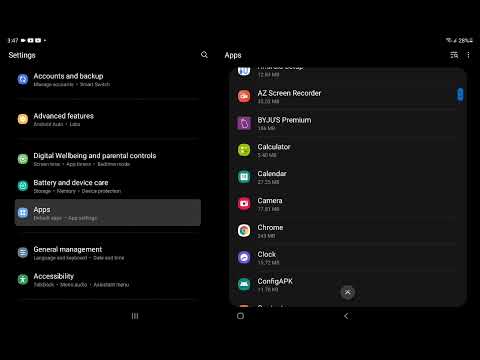Tap the General management icon

pyautogui.click(x=23, y=253)
